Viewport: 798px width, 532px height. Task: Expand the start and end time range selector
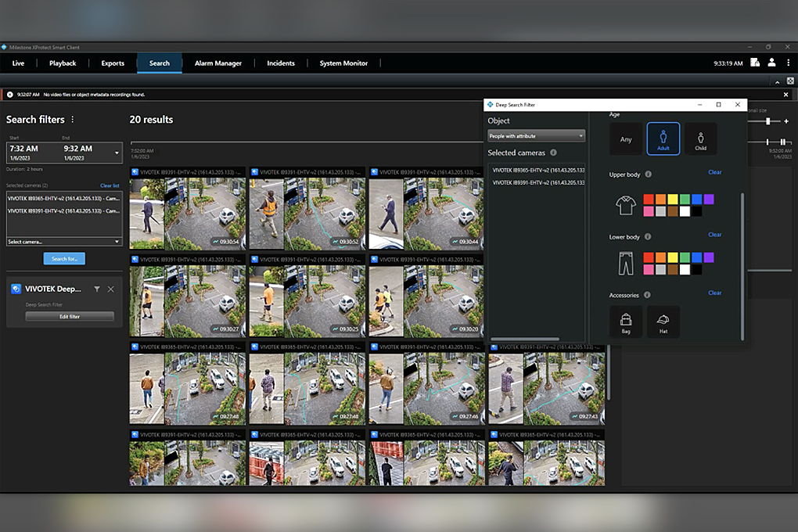117,153
